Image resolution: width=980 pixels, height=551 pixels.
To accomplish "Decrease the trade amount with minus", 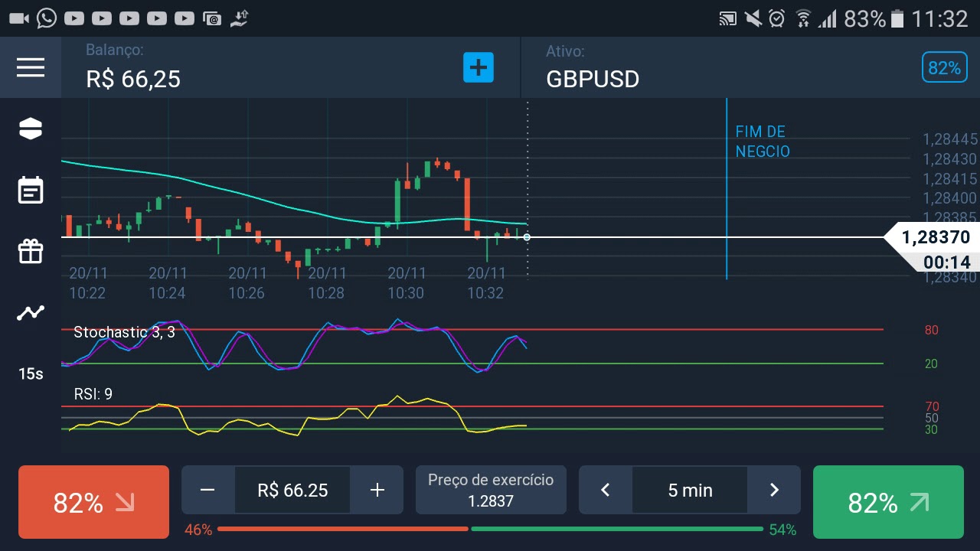I will point(207,490).
